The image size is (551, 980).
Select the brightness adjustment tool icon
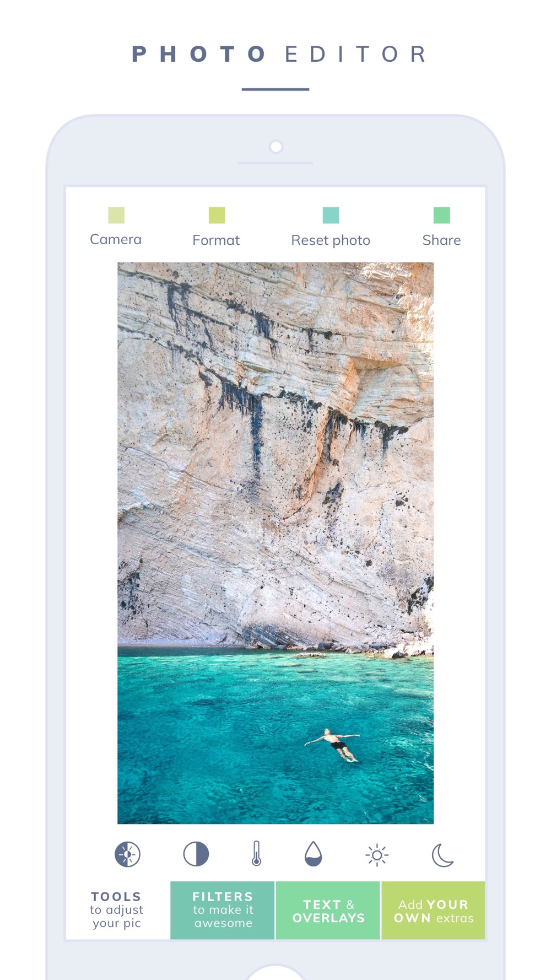pos(127,854)
